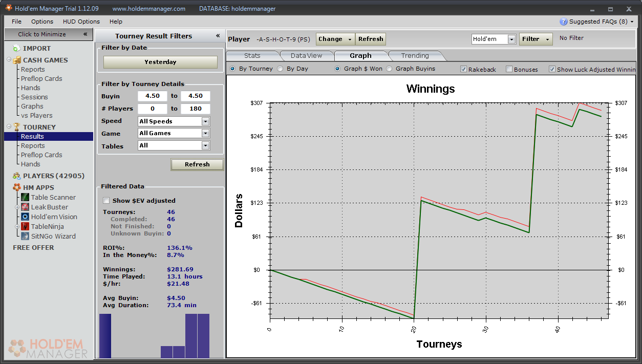Select the By Day radio button

pos(280,69)
